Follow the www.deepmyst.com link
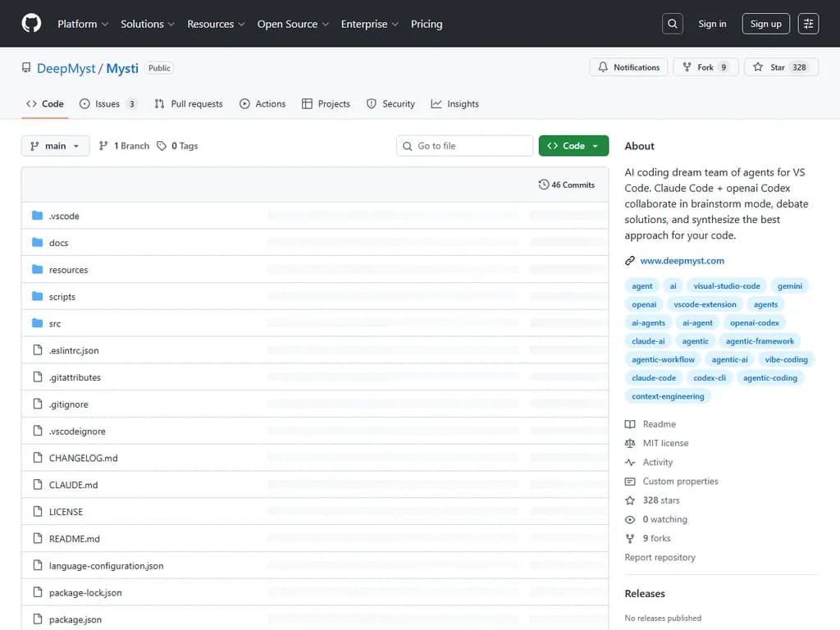 coord(682,261)
